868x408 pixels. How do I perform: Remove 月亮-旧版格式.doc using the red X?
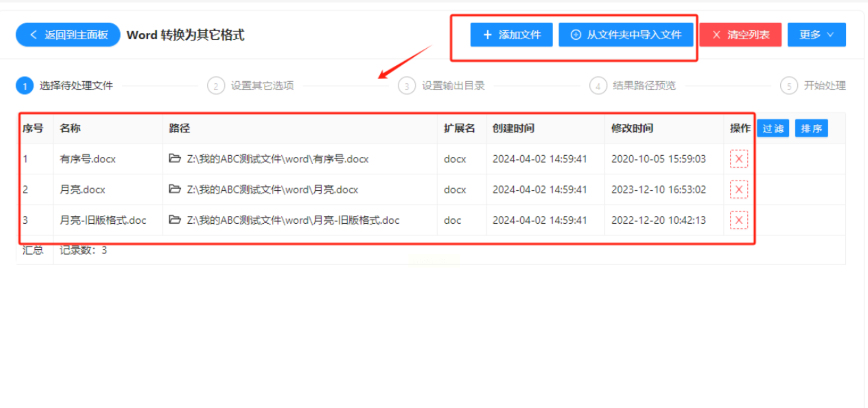739,220
